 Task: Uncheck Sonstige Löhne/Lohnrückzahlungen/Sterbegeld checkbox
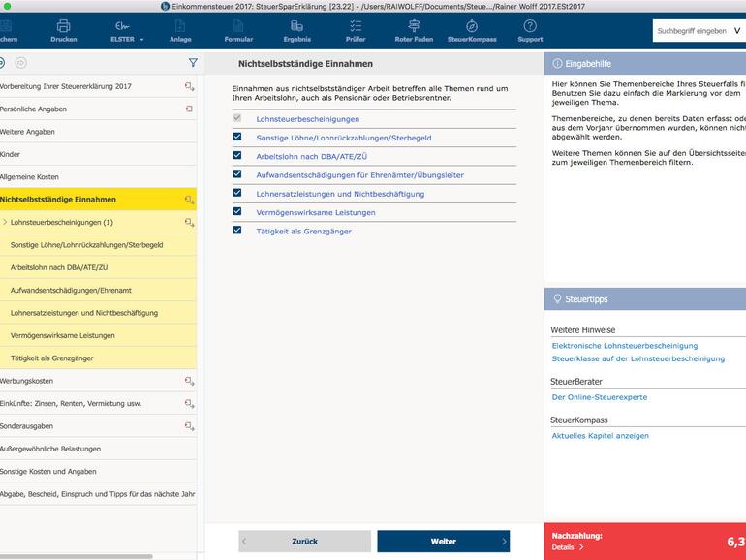coord(237,137)
